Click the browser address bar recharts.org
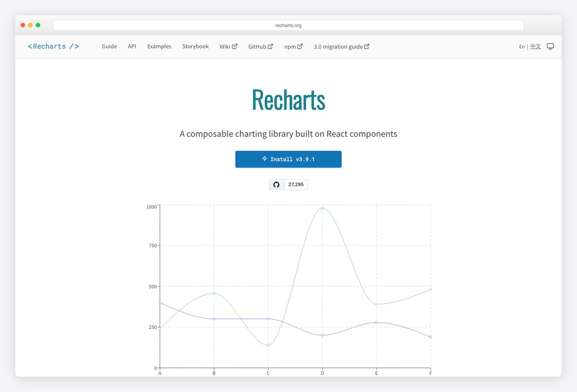 288,25
